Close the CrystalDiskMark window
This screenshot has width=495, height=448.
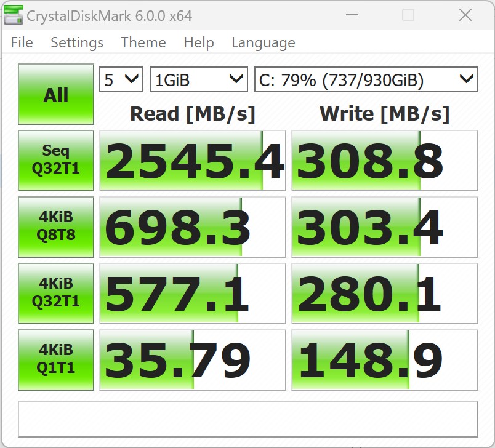pyautogui.click(x=465, y=15)
